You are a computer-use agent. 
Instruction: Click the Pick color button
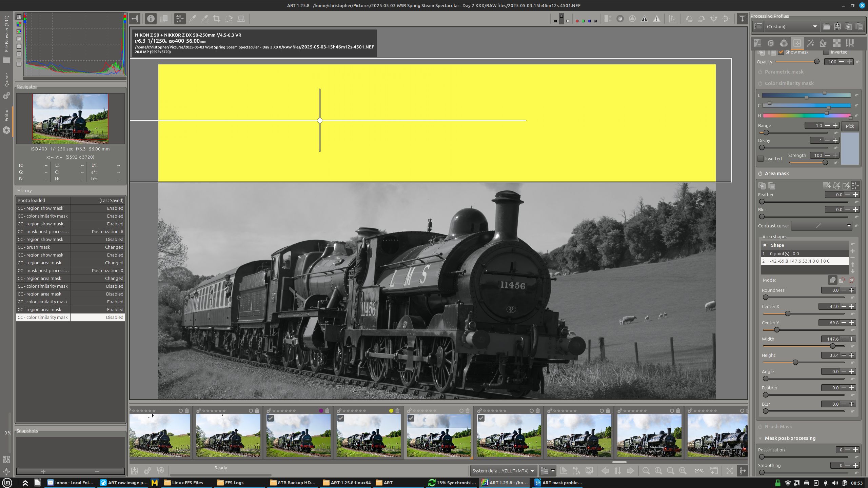[850, 126]
